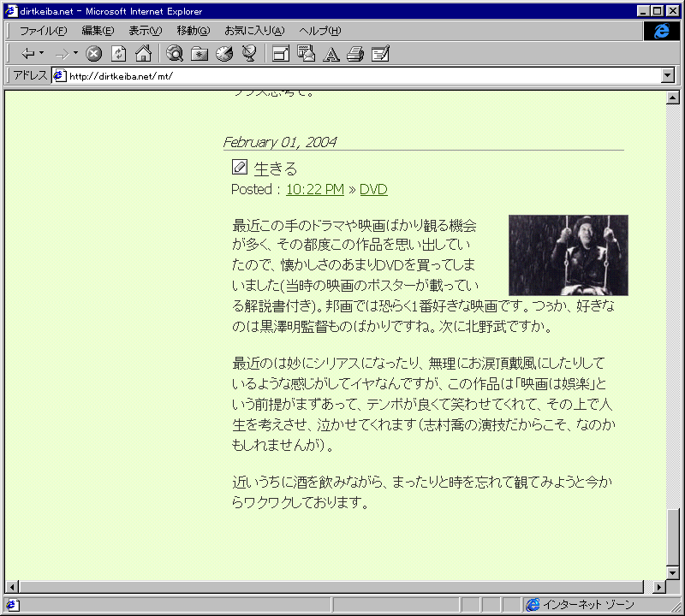Screen dimensions: 685x616
Task: Open the 編集(E) menu
Action: tap(98, 31)
